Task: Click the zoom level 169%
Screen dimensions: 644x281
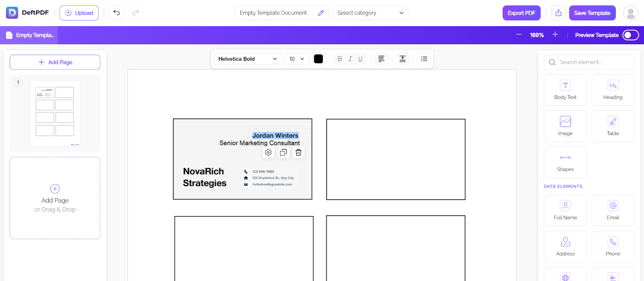Action: point(537,35)
